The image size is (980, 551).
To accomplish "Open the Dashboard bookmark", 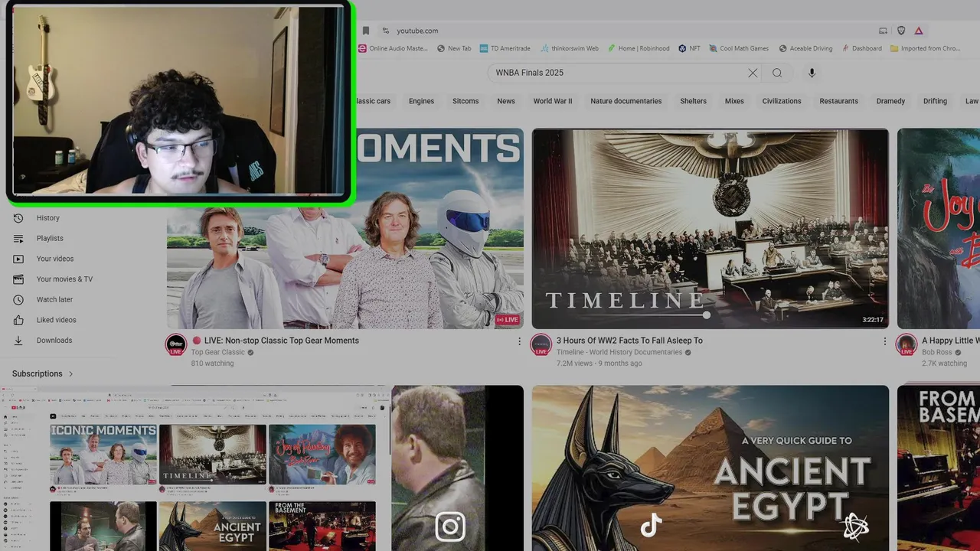I will pyautogui.click(x=861, y=48).
